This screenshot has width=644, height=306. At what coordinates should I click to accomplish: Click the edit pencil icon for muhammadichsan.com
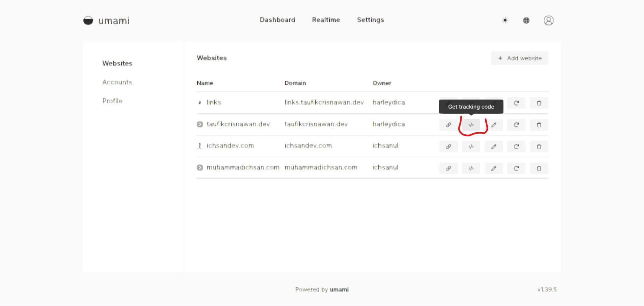tap(494, 168)
